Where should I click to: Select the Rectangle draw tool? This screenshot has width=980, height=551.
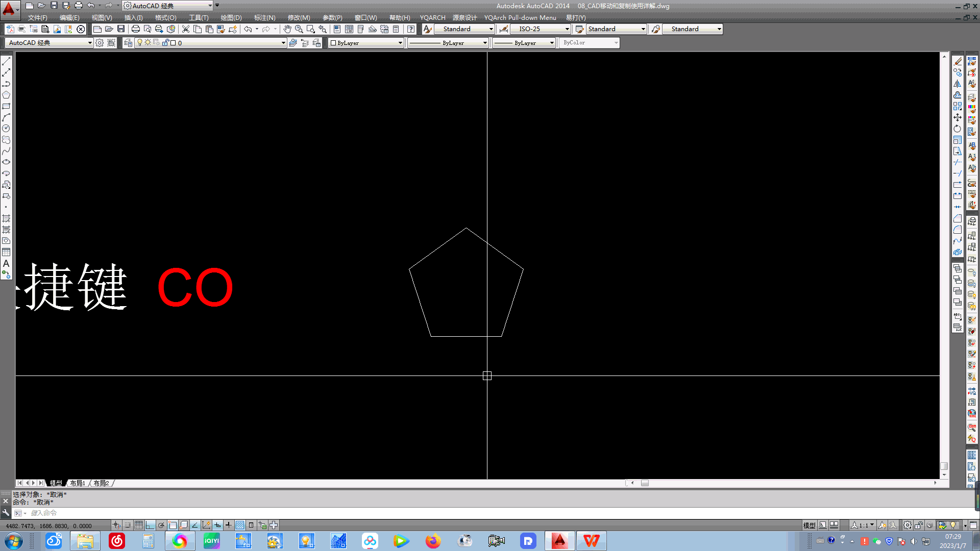click(6, 106)
